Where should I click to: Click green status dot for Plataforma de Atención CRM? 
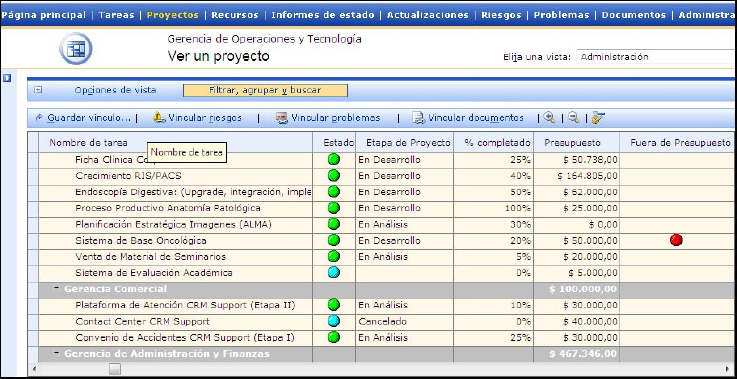tap(334, 305)
